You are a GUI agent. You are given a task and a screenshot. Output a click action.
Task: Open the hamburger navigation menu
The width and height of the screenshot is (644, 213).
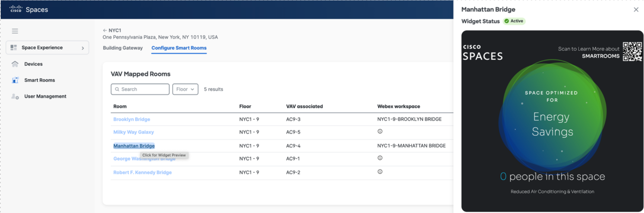point(15,31)
